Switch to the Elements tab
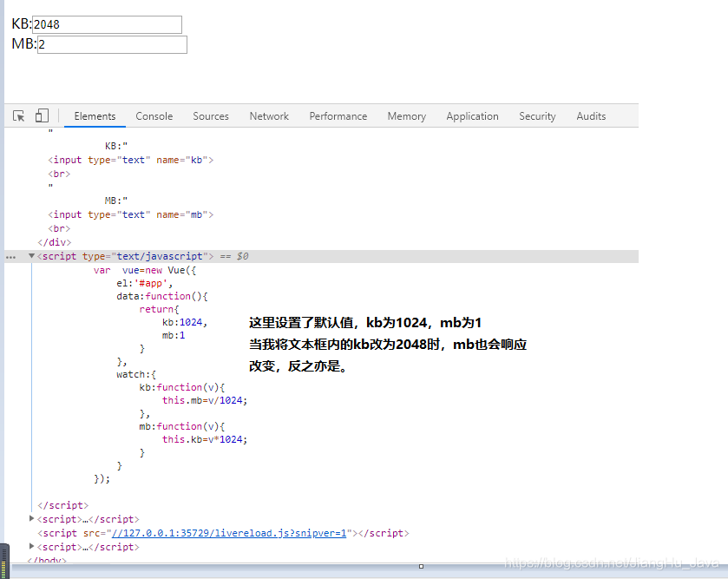 click(95, 116)
